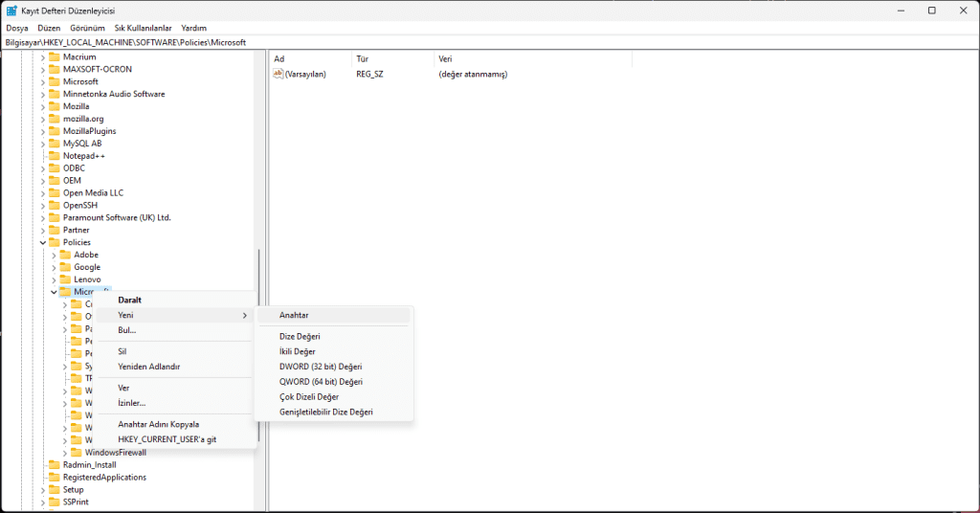The height and width of the screenshot is (513, 980).
Task: Select QWORD (64 bit) Değeri
Action: (x=334, y=382)
